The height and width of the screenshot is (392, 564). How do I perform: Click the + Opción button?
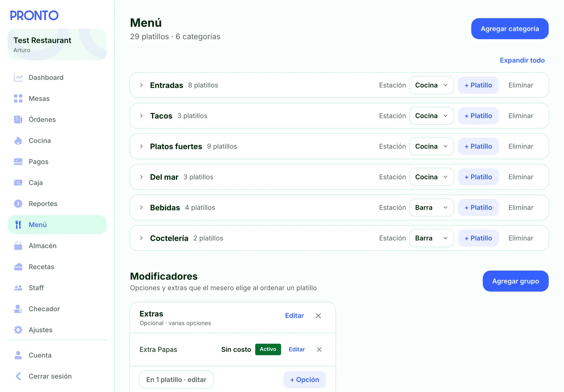coord(304,380)
